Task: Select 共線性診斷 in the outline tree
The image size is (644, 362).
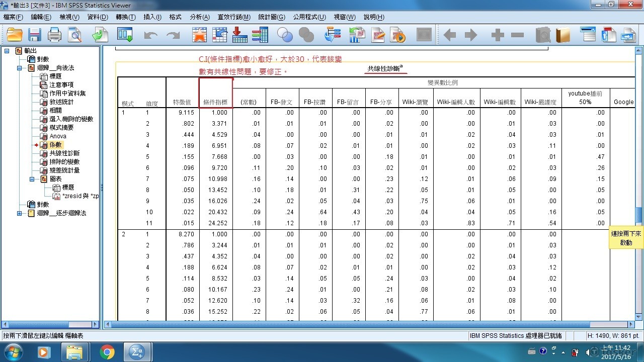Action: pos(64,153)
